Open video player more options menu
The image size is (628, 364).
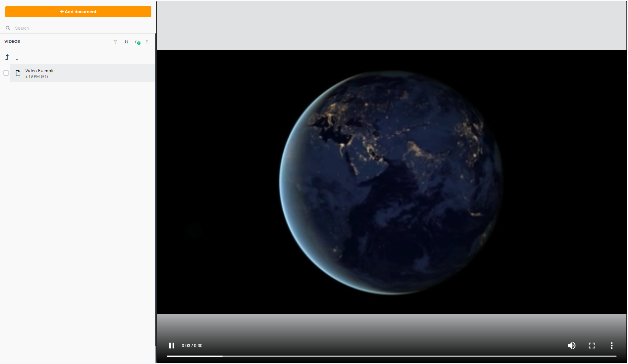tap(612, 346)
